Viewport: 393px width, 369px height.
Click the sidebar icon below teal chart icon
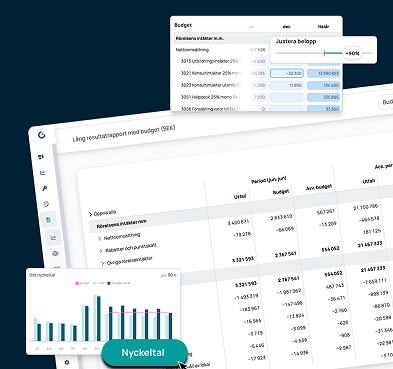(x=55, y=254)
